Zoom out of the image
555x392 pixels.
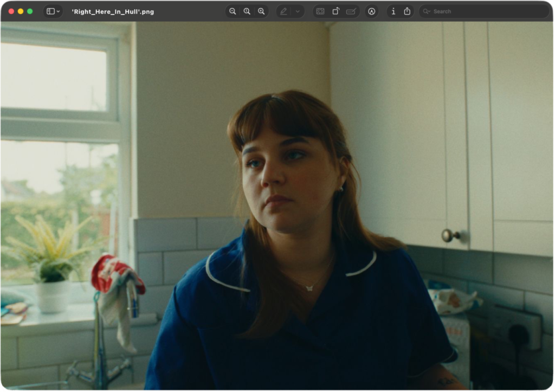233,11
